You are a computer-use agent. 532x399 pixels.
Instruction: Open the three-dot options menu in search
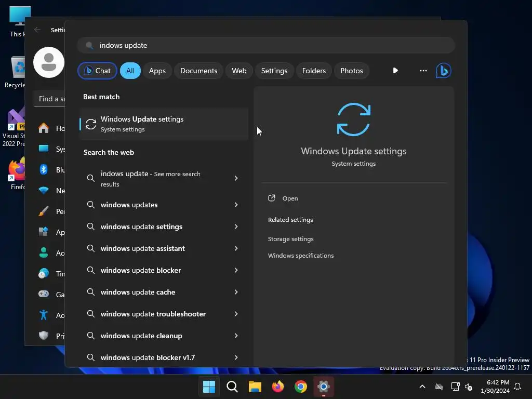423,71
